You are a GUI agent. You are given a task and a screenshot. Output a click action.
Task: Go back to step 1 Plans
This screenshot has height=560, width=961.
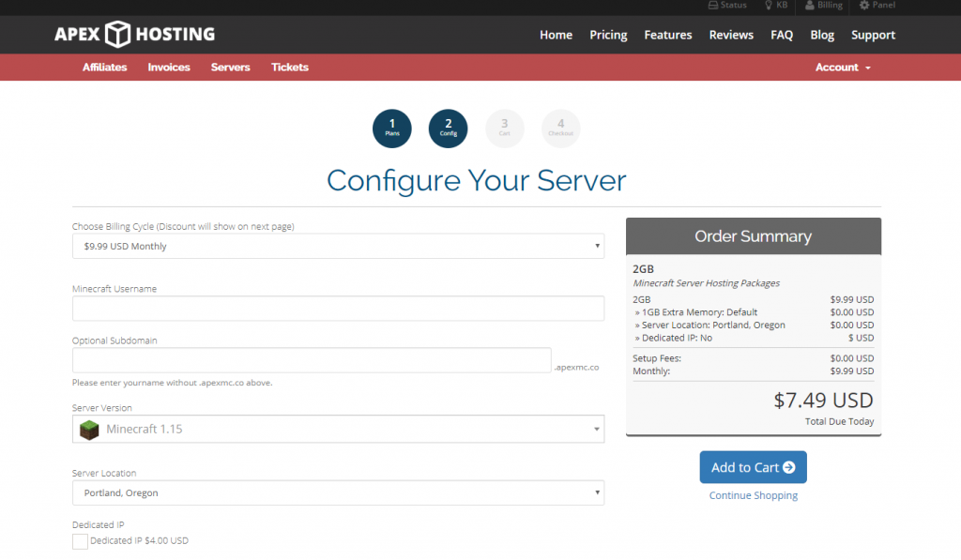click(392, 129)
